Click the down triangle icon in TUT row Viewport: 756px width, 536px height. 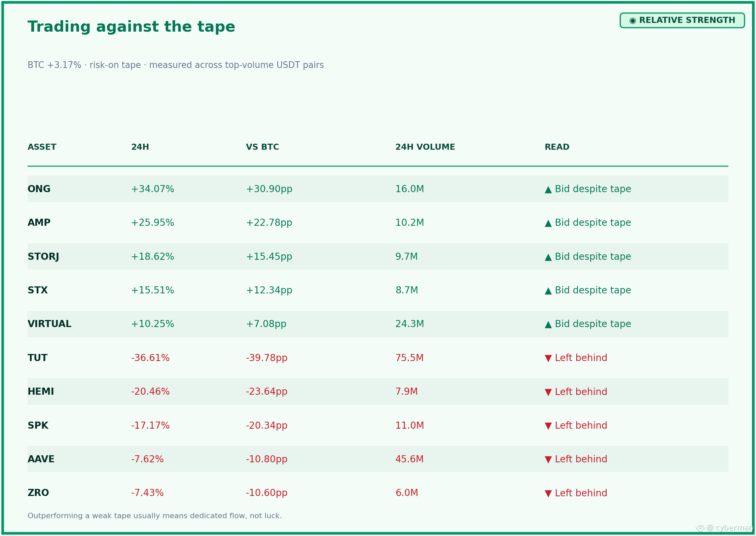[548, 358]
